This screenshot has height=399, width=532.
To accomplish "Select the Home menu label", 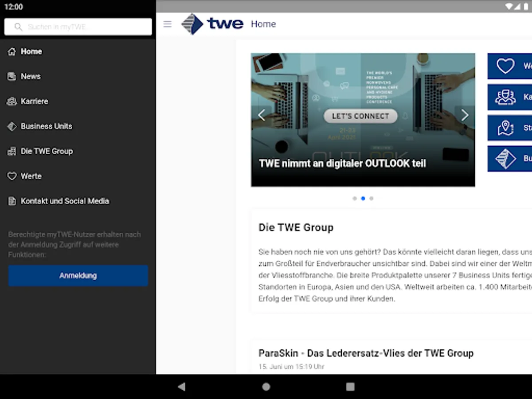I will click(31, 51).
